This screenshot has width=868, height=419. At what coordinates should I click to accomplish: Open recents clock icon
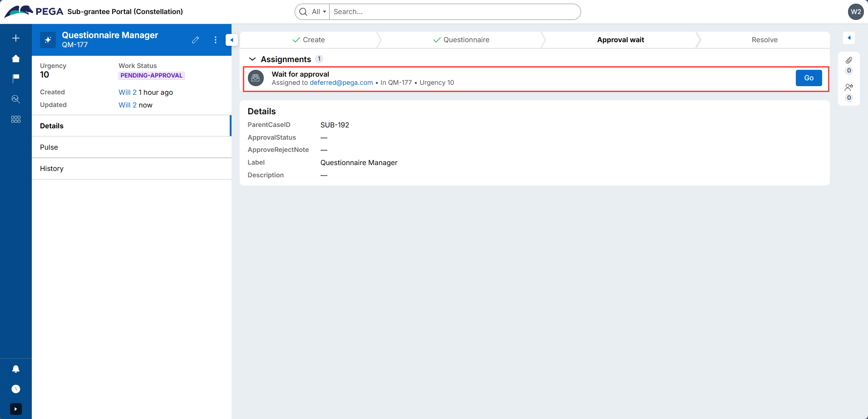[x=16, y=389]
